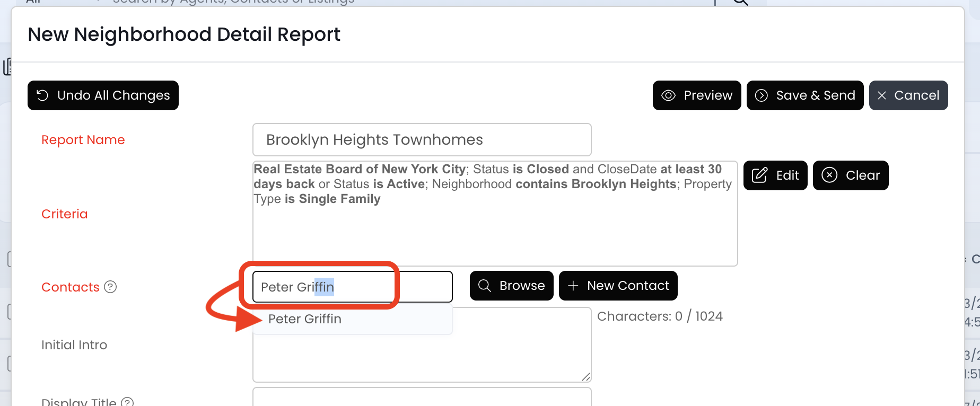
Task: Click the search magnifier icon at top
Action: [740, 2]
